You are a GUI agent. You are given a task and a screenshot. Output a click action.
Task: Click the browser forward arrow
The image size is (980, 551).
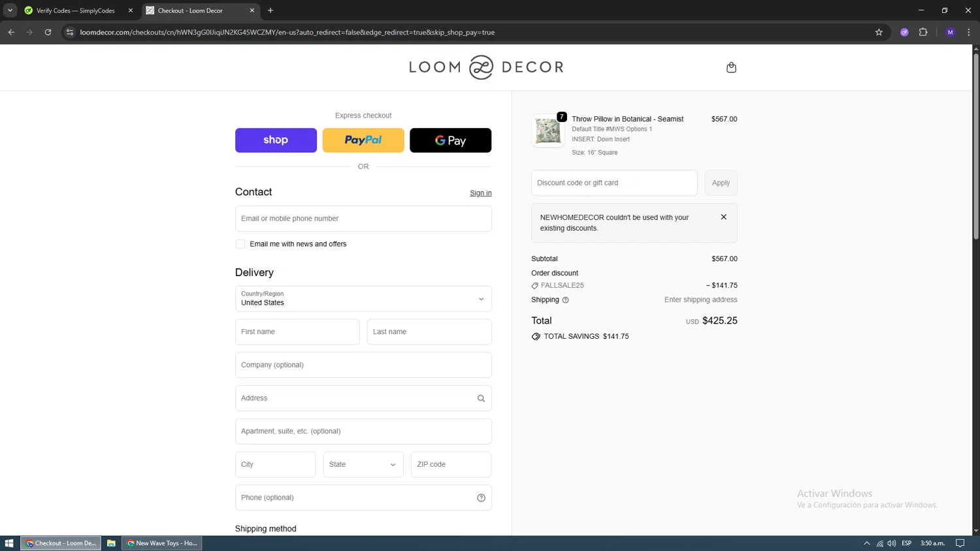(x=29, y=32)
